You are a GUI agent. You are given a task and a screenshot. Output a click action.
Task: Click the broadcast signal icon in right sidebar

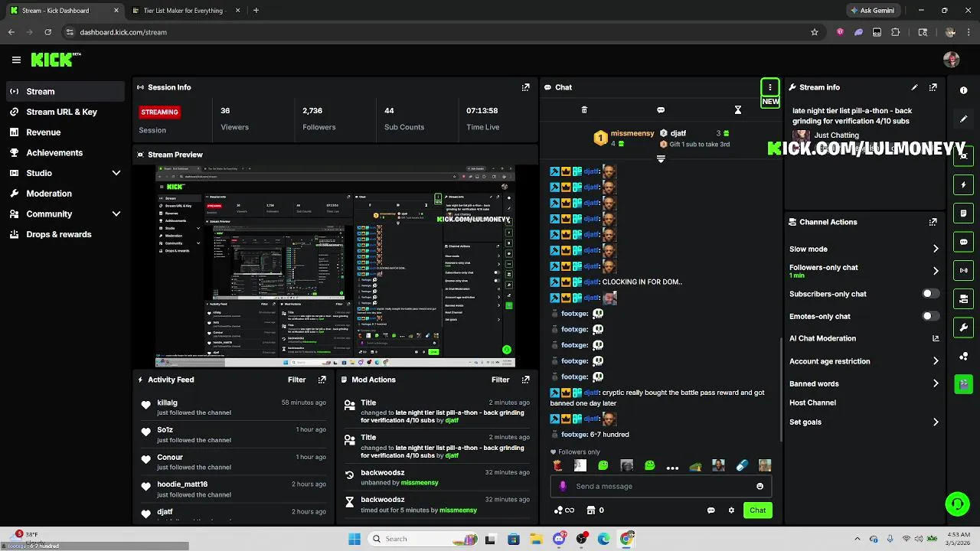964,270
